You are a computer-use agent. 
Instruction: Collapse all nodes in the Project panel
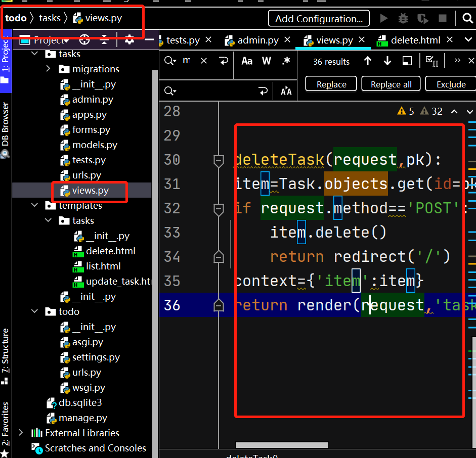tap(104, 40)
